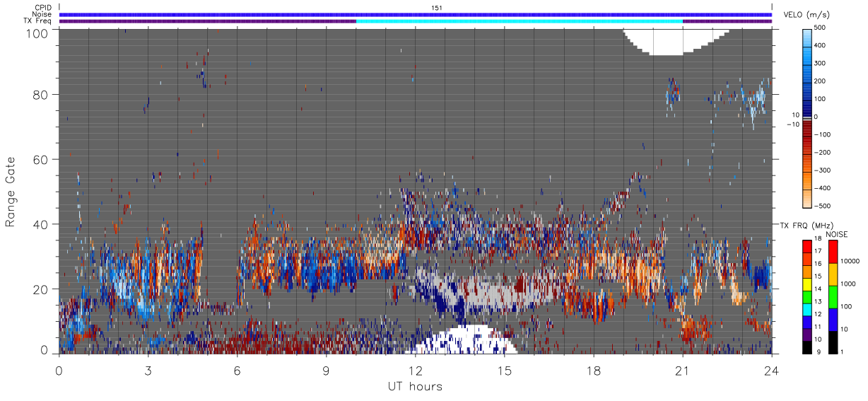Image resolution: width=868 pixels, height=401 pixels.
Task: Click the velocity colorbar label '400'
Action: tap(821, 45)
